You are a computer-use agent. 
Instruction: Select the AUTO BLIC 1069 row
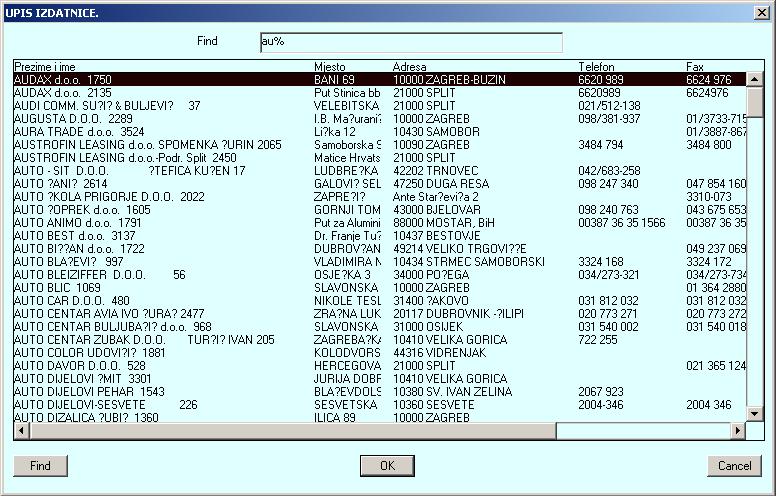coord(380,288)
